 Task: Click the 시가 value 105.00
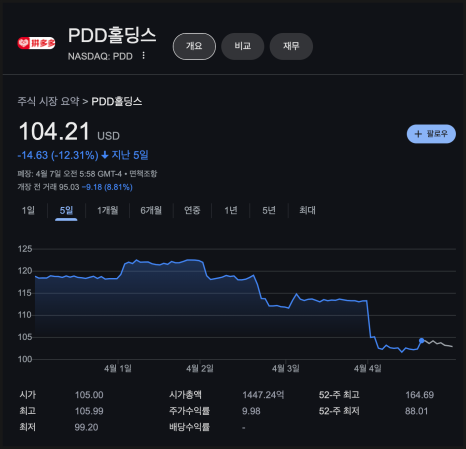tap(89, 395)
